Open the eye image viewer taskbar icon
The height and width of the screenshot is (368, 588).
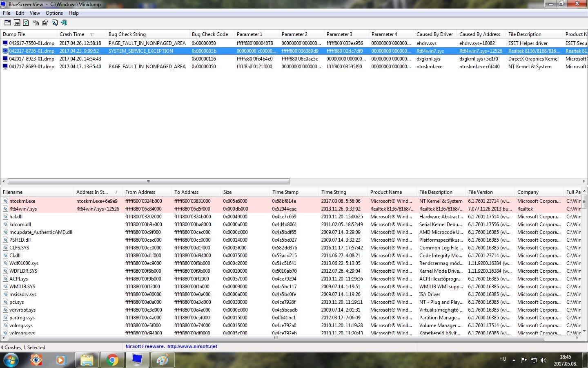click(36, 360)
